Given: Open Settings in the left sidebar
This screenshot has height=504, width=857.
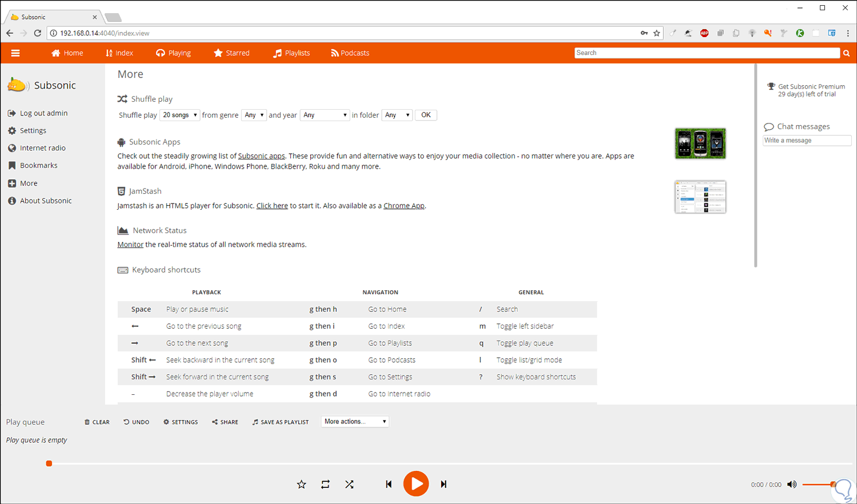Looking at the screenshot, I should [27, 131].
